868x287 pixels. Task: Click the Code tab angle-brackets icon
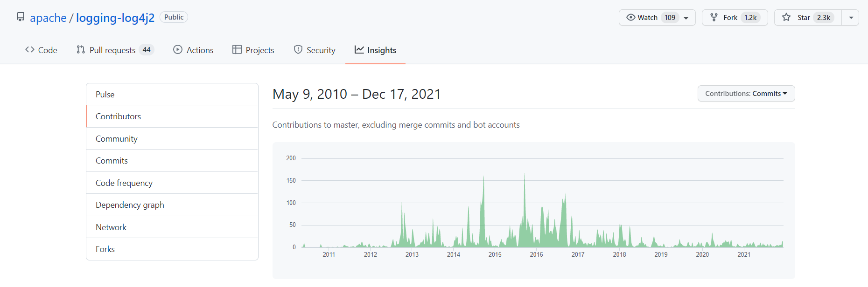(30, 49)
